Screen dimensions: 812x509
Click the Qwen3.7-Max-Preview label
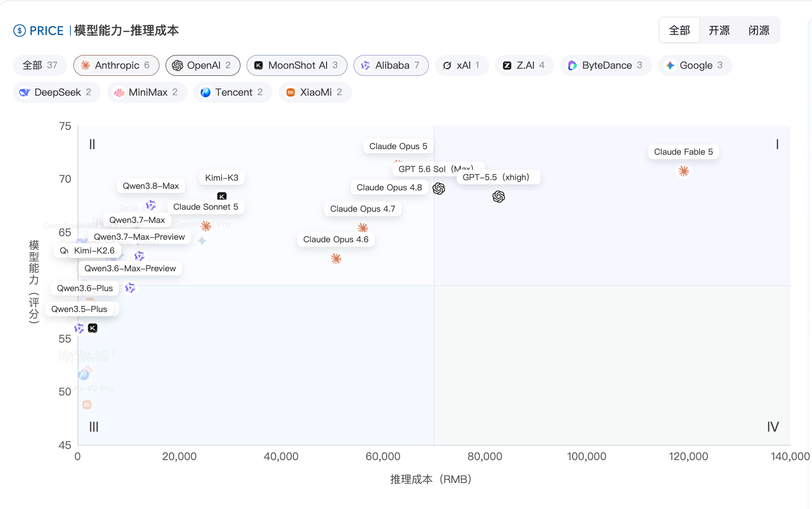pyautogui.click(x=140, y=237)
